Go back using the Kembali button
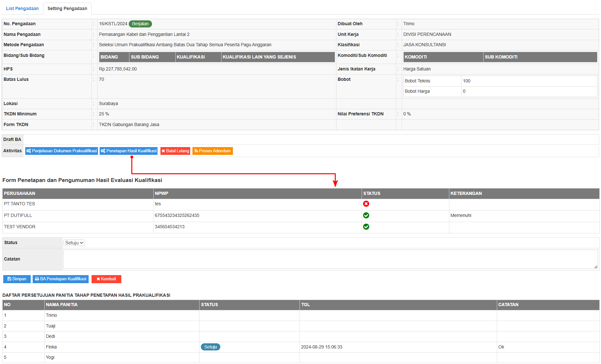This screenshot has height=364, width=601. [106, 279]
